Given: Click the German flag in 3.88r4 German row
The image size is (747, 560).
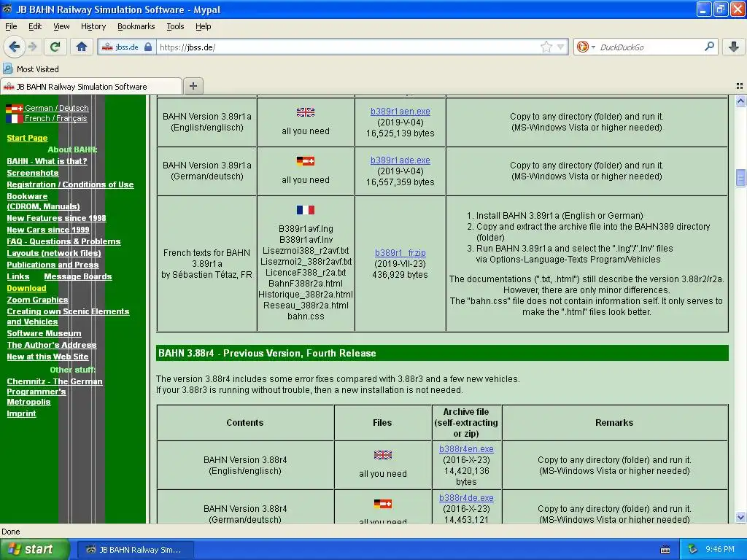Looking at the screenshot, I should [x=382, y=504].
